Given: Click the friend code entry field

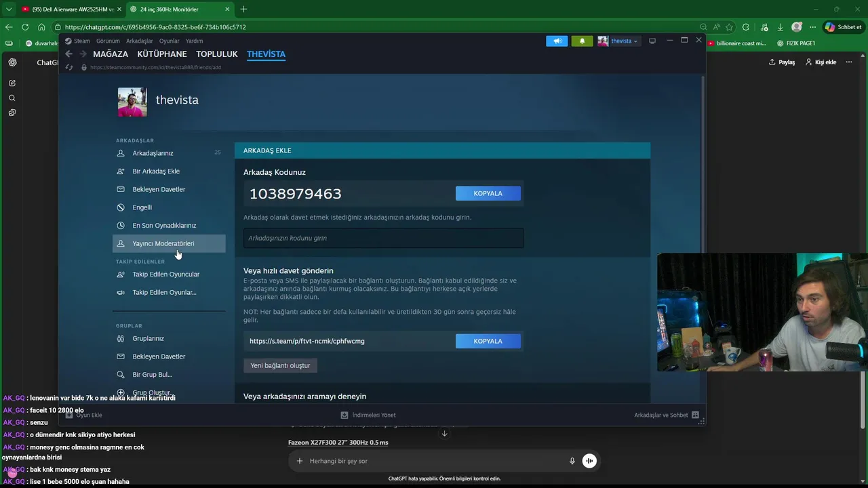Looking at the screenshot, I should (x=384, y=238).
